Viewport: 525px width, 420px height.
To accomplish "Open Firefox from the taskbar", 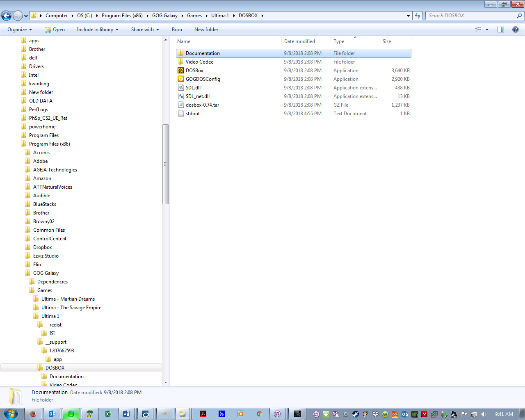I will 33,414.
